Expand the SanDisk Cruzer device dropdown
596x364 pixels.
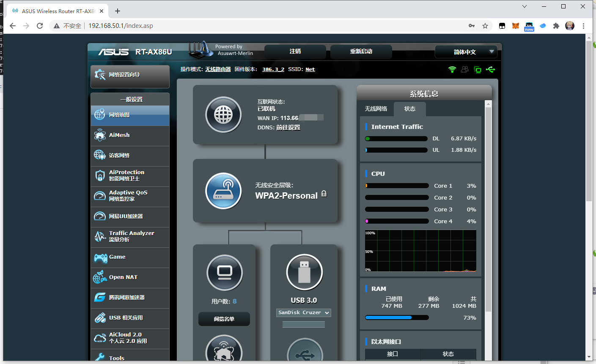tap(304, 312)
